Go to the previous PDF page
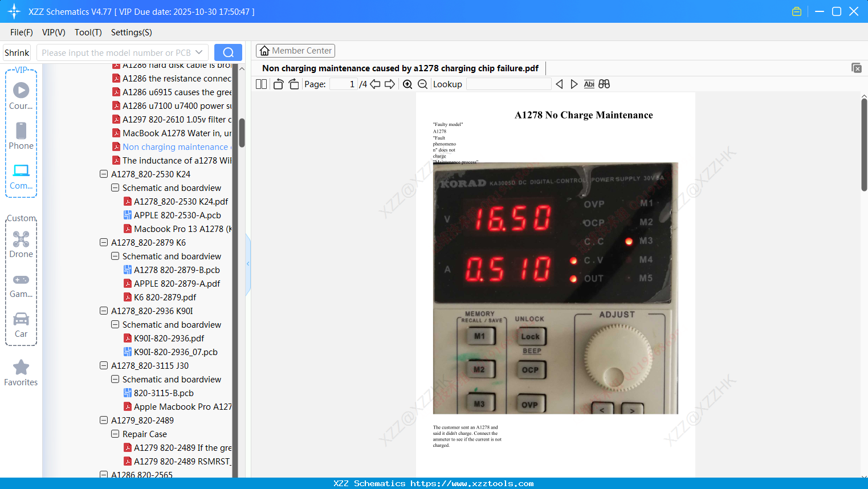 (x=375, y=84)
